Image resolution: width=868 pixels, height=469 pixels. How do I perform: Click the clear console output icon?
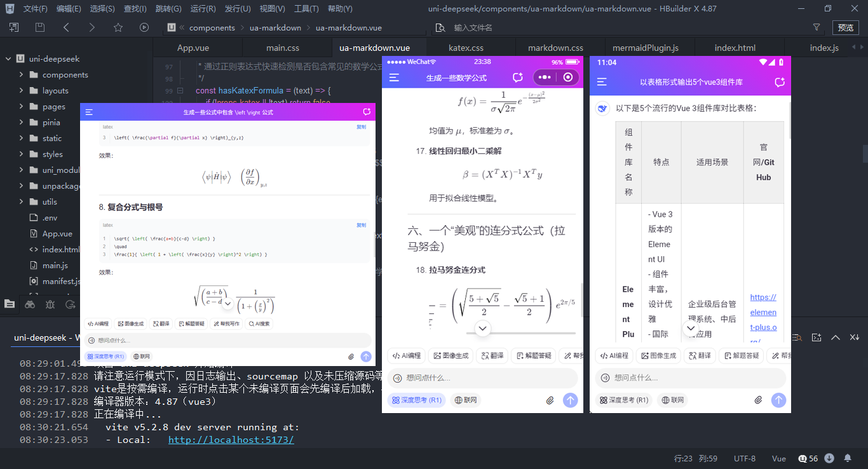pyautogui.click(x=855, y=337)
